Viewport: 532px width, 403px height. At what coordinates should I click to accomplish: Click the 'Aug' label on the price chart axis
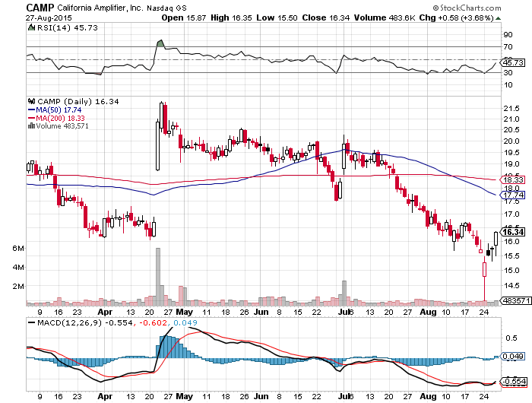coord(428,312)
